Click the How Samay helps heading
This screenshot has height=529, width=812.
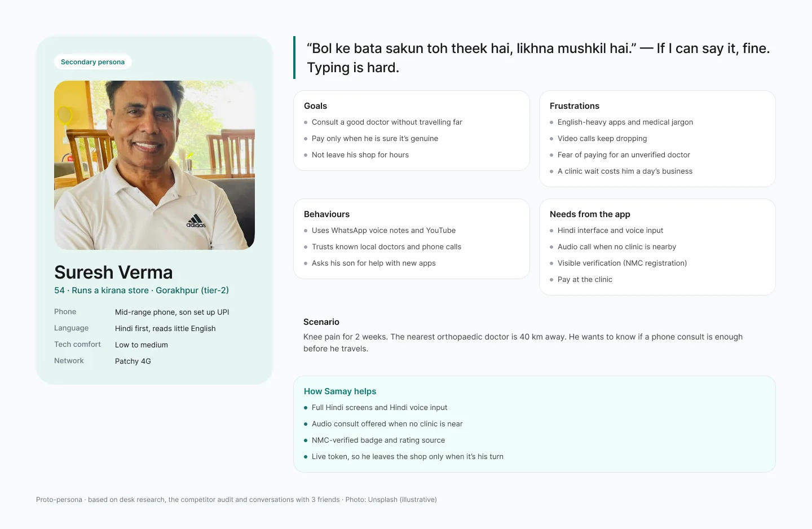tap(340, 391)
